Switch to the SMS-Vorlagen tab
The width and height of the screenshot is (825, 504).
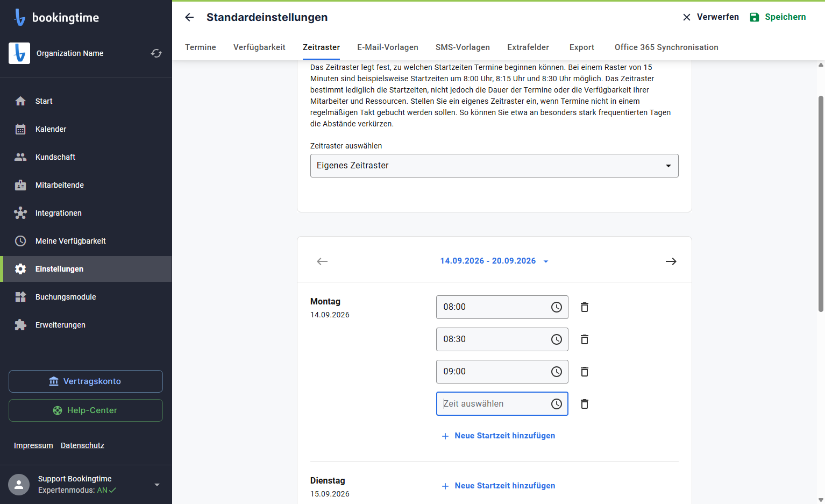coord(463,47)
